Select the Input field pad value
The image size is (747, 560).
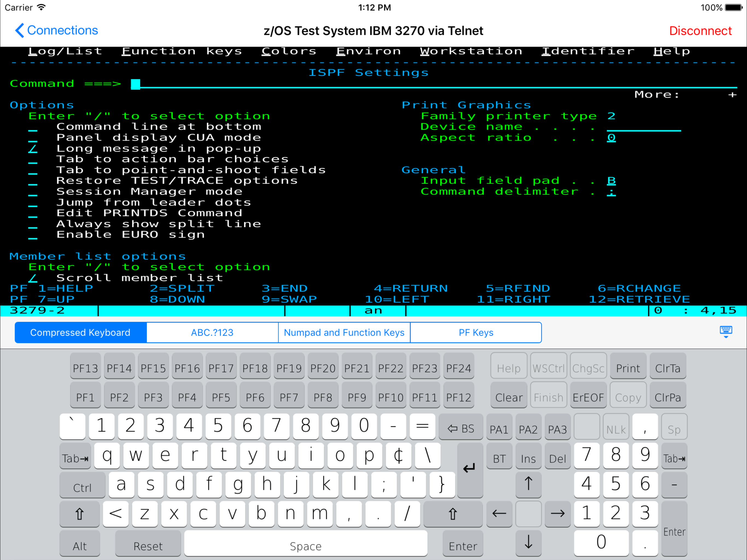(611, 181)
